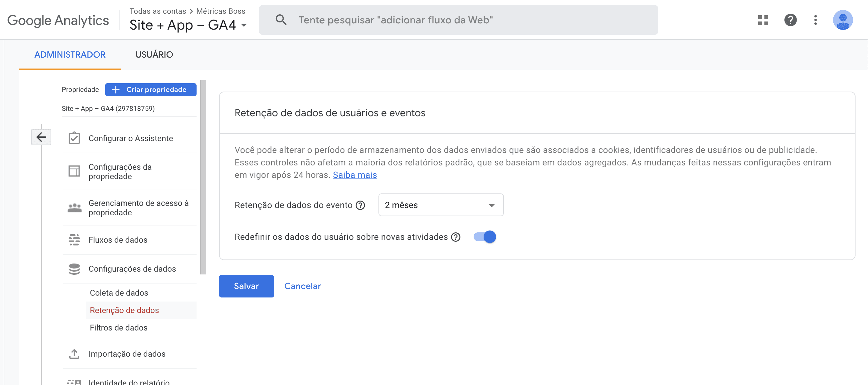Select the Fluxos de dados streams icon
The height and width of the screenshot is (385, 868).
[x=74, y=240]
